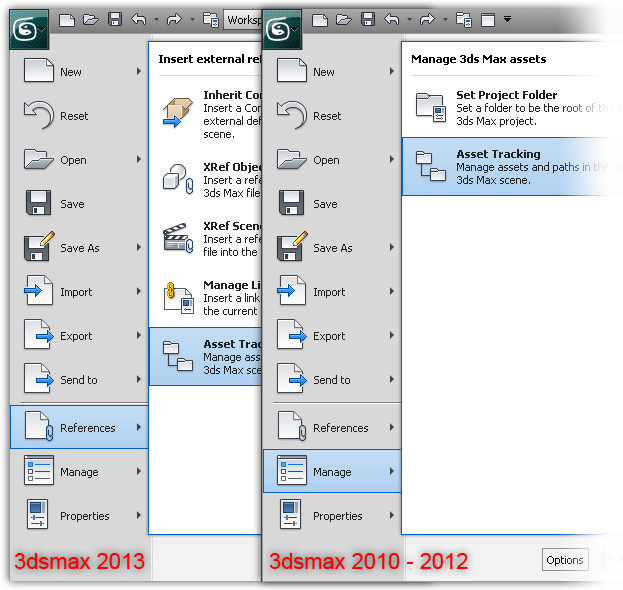
Task: Select Send to in the 2010-2012 menu
Action: pyautogui.click(x=332, y=380)
